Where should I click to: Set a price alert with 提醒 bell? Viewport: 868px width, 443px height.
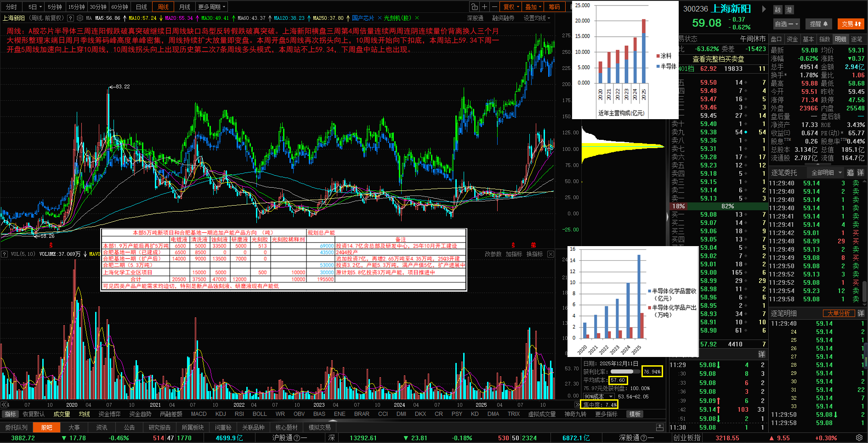click(819, 24)
